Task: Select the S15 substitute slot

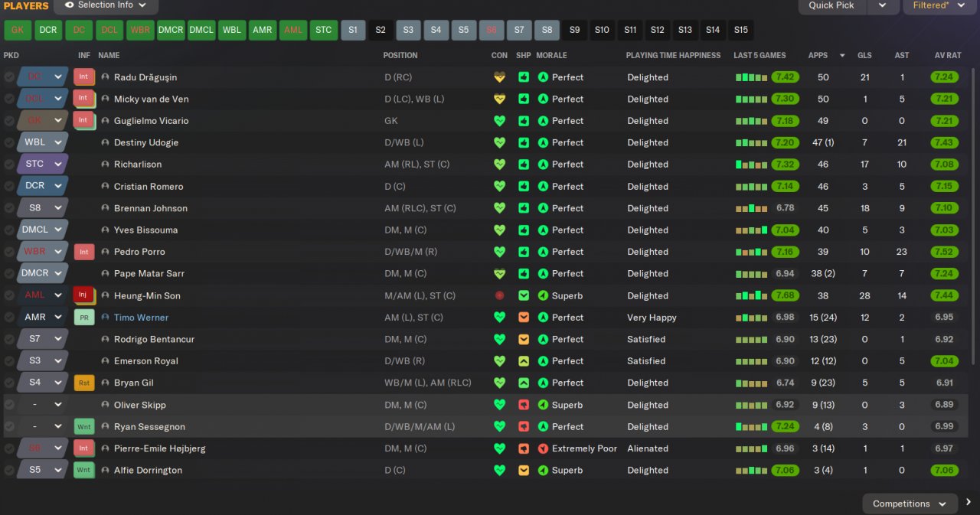Action: [x=740, y=30]
